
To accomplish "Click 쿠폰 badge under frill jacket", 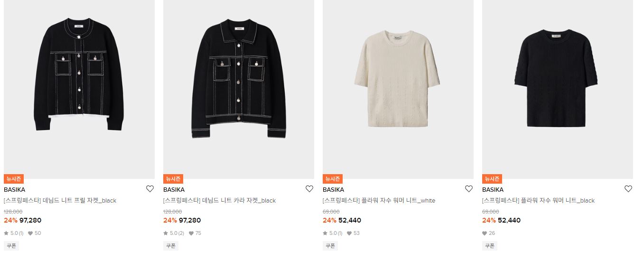I will (x=11, y=246).
